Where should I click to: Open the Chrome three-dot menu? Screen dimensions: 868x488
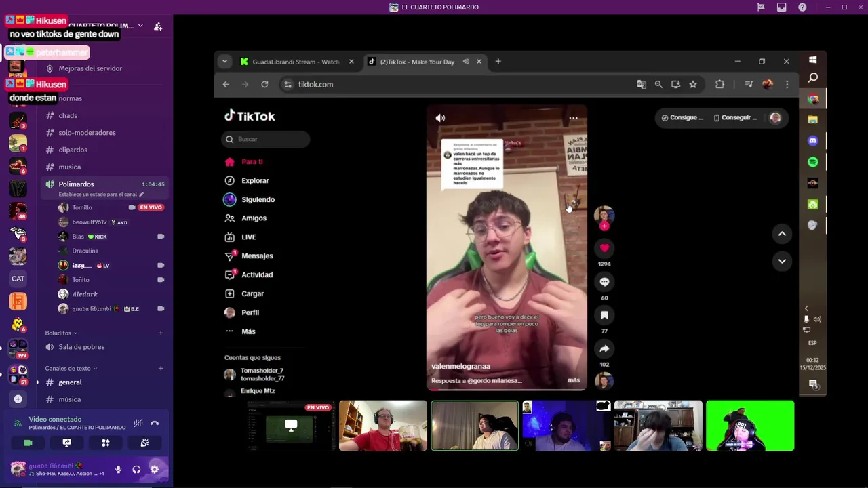tap(787, 85)
